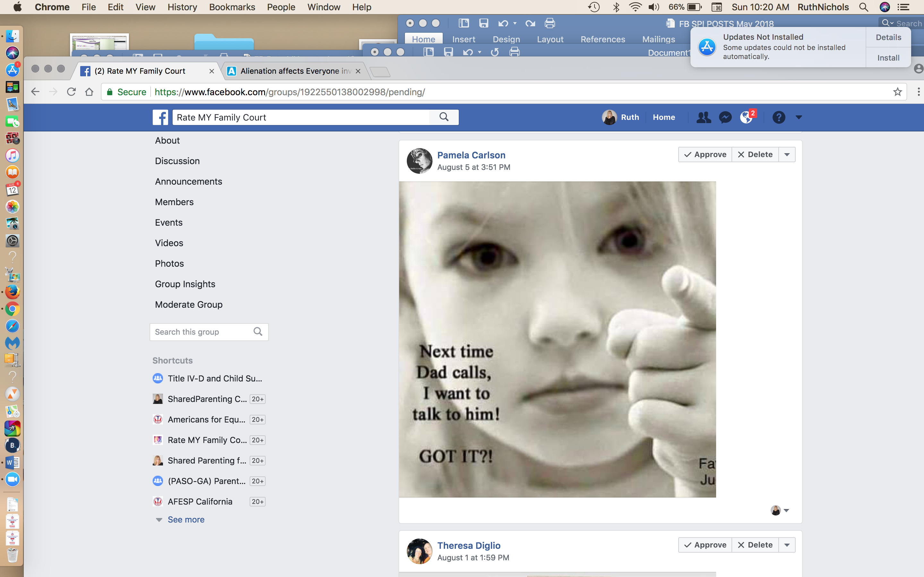Click the notifications globe icon

pos(746,117)
